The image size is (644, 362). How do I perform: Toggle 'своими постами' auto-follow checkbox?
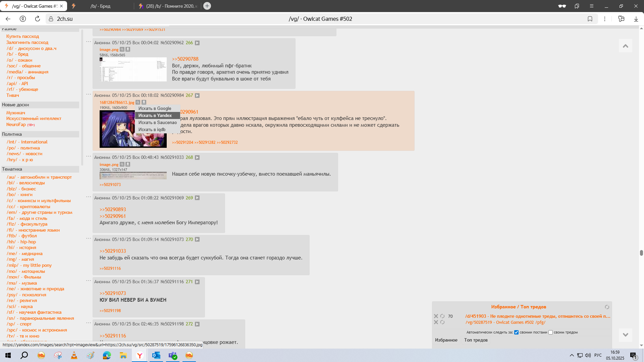tap(516, 333)
